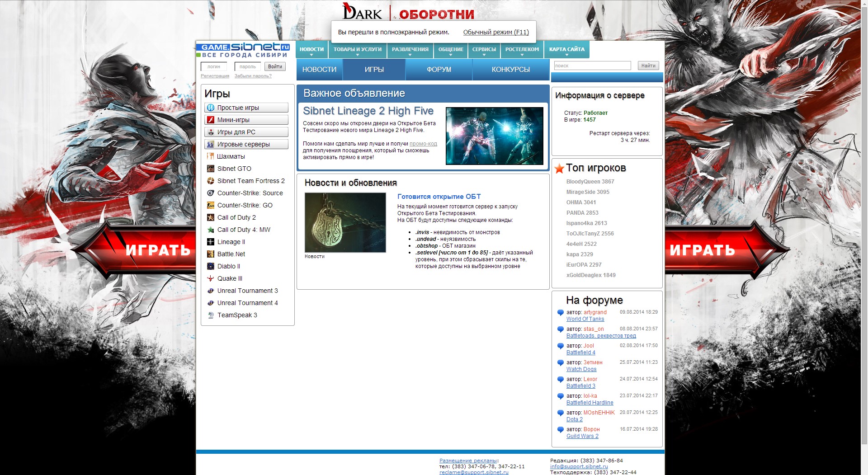
Task: Click the speech bubble next to Jool post
Action: point(561,346)
